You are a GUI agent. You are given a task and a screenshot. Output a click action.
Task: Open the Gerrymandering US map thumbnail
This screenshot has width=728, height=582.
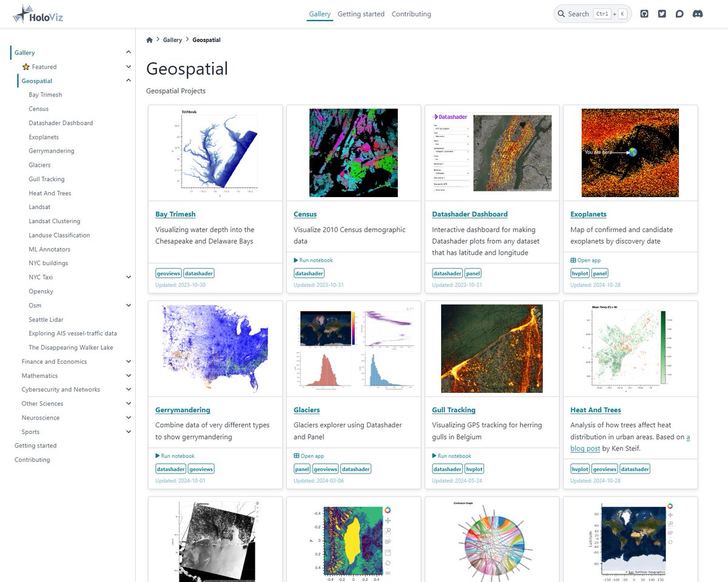215,349
